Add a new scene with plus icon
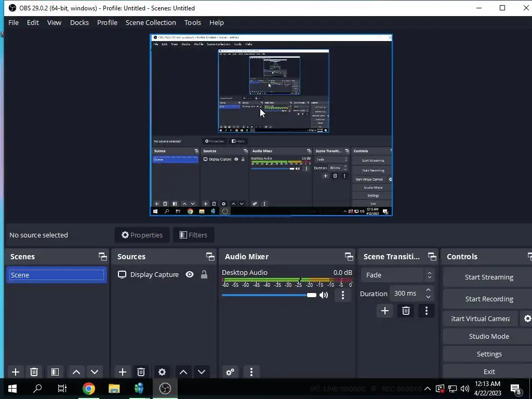 [15, 372]
